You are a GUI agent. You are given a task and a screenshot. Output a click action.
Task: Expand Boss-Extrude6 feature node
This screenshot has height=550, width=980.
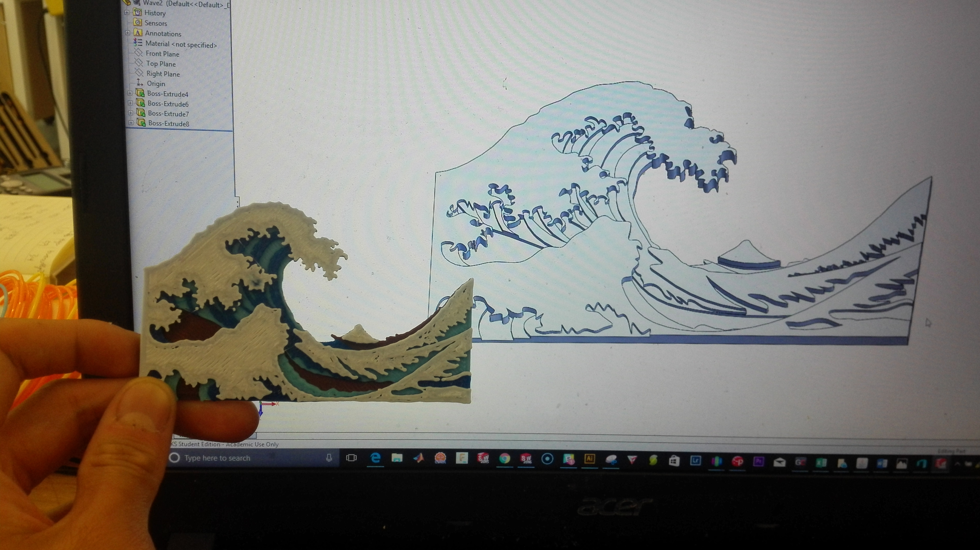pos(130,103)
